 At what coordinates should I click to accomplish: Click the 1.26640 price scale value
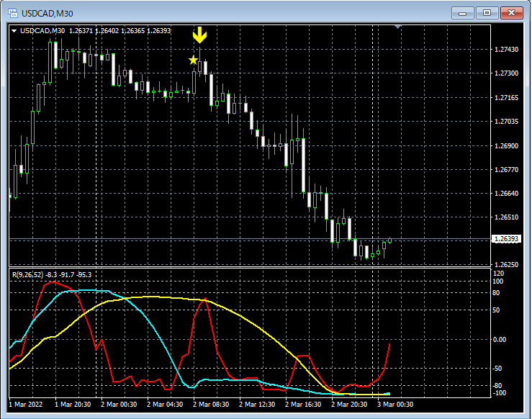pos(507,194)
